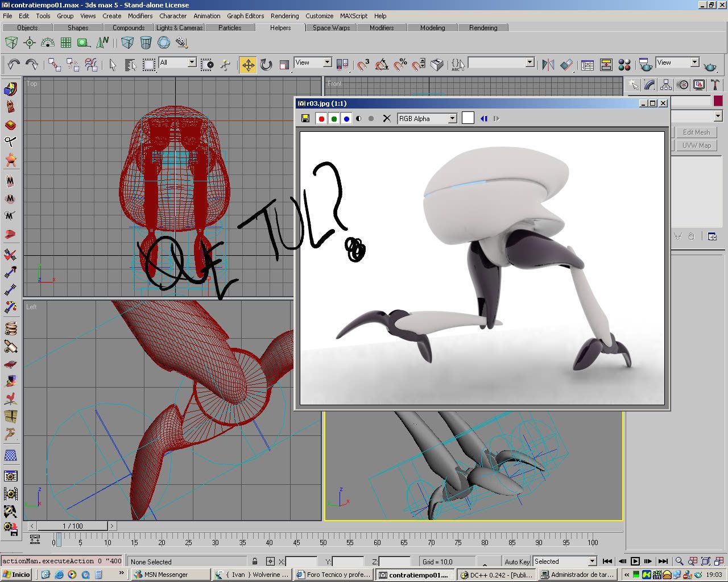Pick the Cylinder gizmo helper icon

pyautogui.click(x=146, y=43)
